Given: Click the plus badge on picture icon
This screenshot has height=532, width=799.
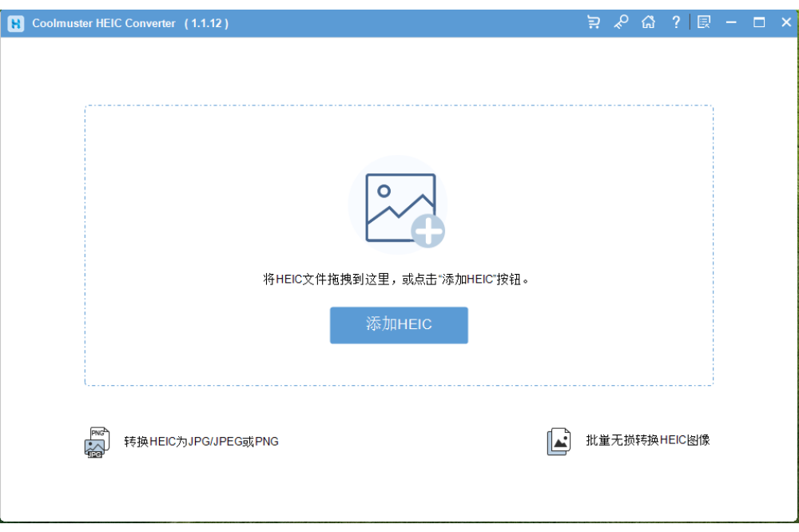Looking at the screenshot, I should click(428, 232).
